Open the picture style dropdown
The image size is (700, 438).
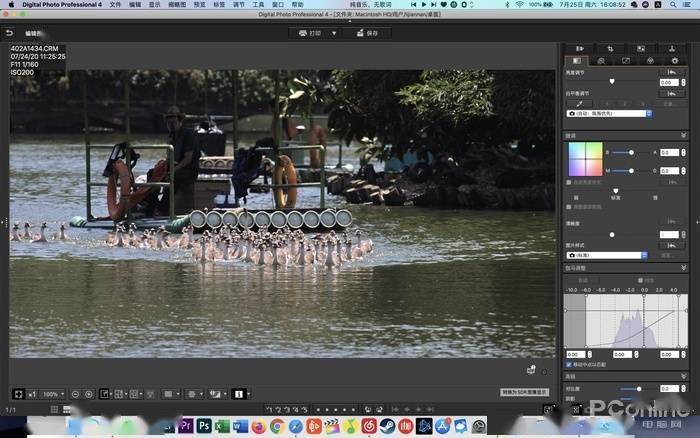pyautogui.click(x=608, y=255)
